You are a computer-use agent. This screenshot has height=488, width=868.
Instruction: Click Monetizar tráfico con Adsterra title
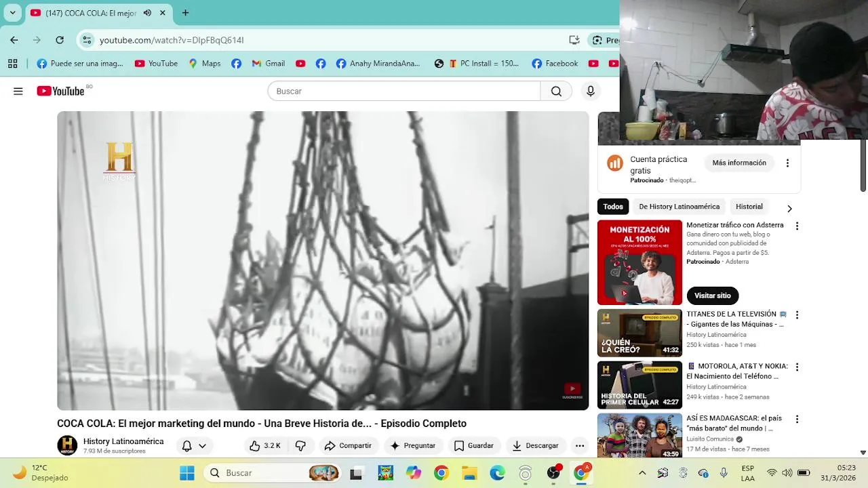pyautogui.click(x=735, y=225)
